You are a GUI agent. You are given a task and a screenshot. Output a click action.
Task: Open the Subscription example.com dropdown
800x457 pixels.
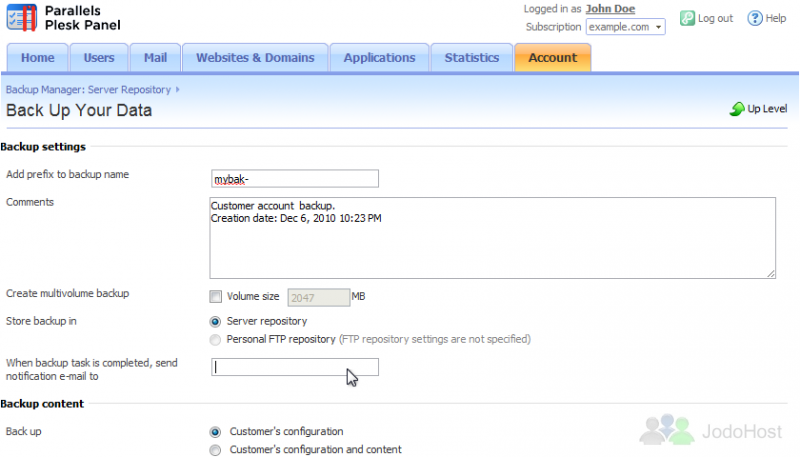(626, 27)
